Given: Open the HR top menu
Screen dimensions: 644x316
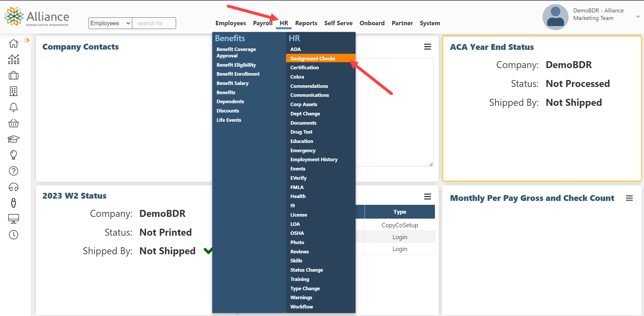Looking at the screenshot, I should point(284,23).
